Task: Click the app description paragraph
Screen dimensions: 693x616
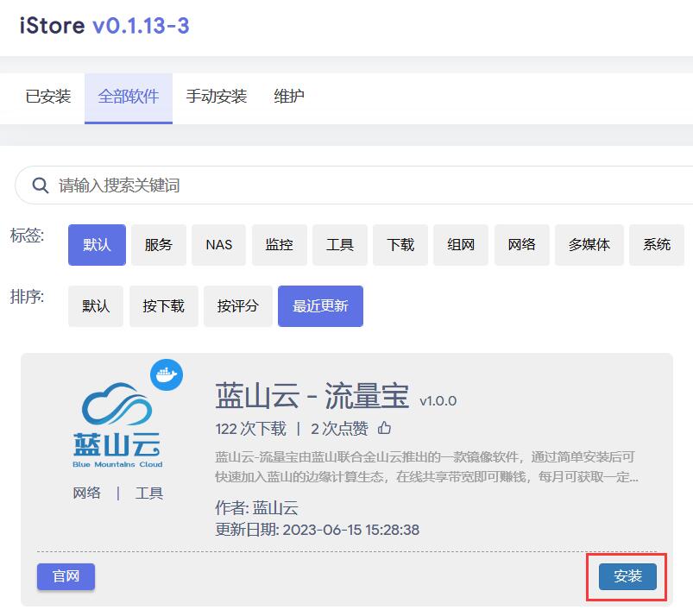Action: pos(426,467)
